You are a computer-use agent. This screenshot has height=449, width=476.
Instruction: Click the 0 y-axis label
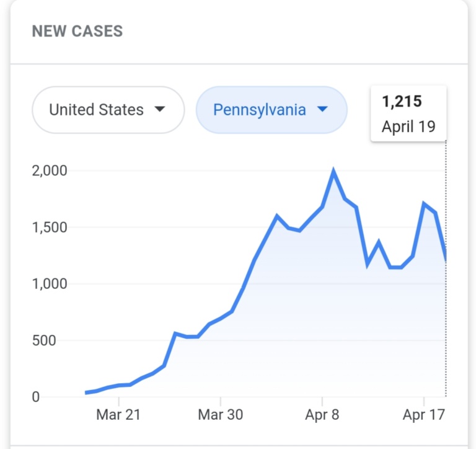pos(35,397)
